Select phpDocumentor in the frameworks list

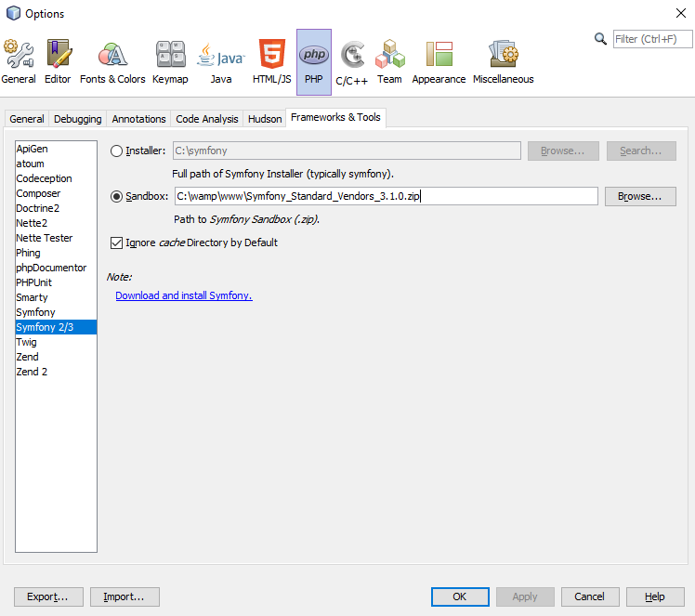click(x=56, y=268)
